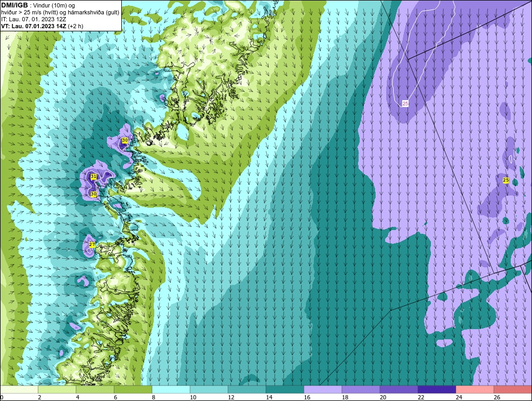Image resolution: width=532 pixels, height=401 pixels.
Task: Select the 4–6 m/s green swatch
Action: tap(95, 389)
